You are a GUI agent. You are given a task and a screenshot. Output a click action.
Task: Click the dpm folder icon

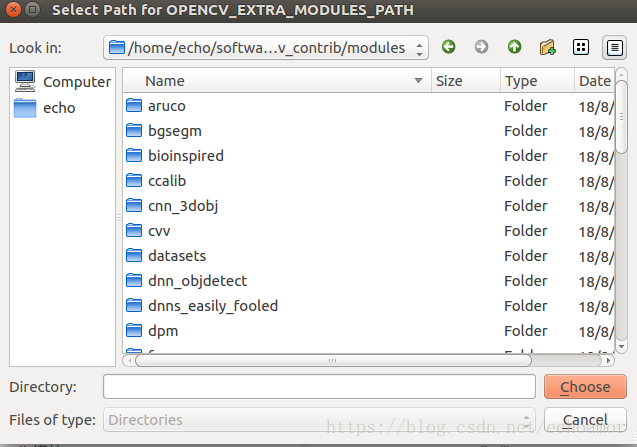coord(134,331)
